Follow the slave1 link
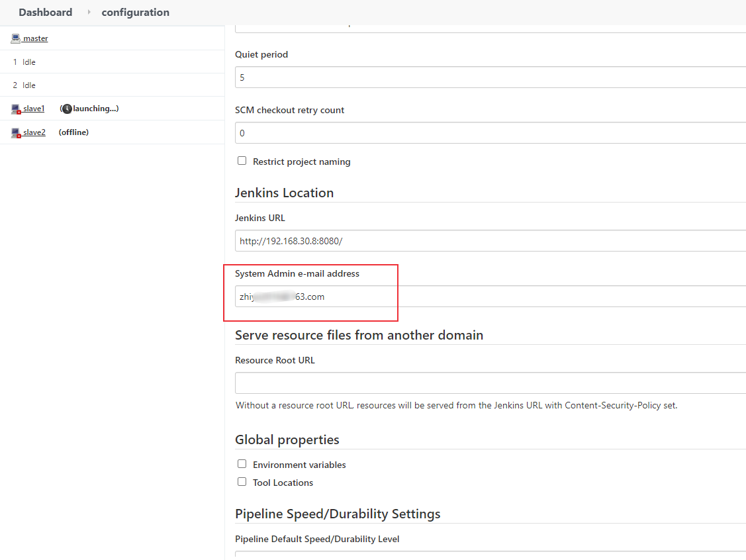This screenshot has height=560, width=746. pyautogui.click(x=33, y=108)
